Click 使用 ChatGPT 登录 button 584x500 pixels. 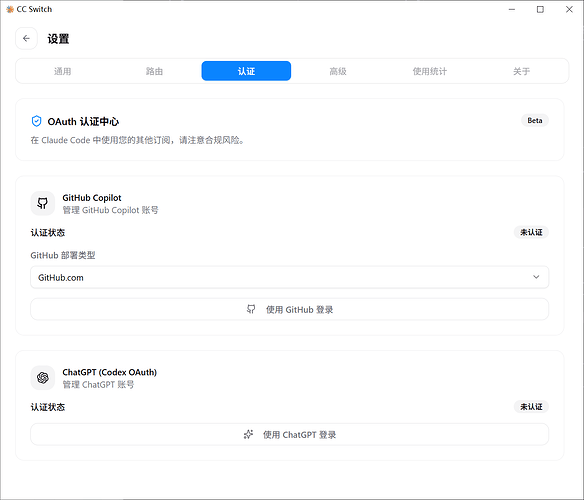tap(289, 434)
